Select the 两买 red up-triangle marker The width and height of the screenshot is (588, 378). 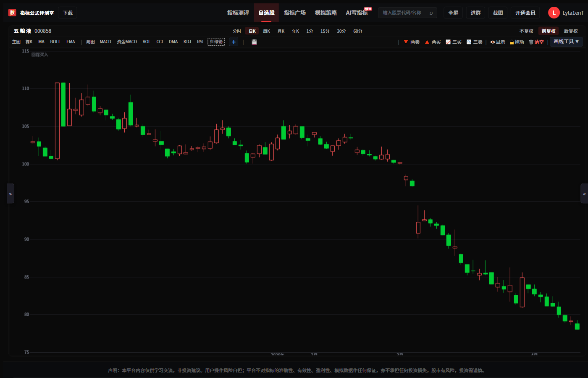click(x=433, y=42)
